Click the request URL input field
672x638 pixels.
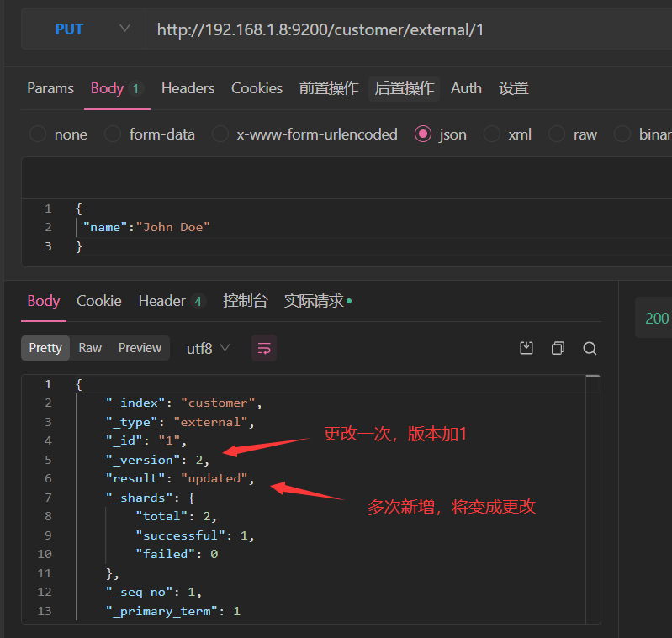(409, 29)
